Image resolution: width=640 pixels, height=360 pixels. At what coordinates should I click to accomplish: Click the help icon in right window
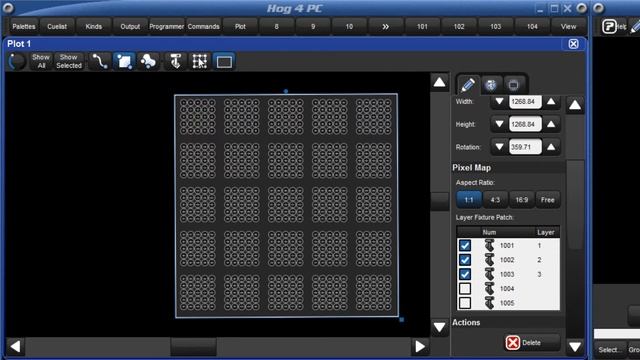pos(609,27)
